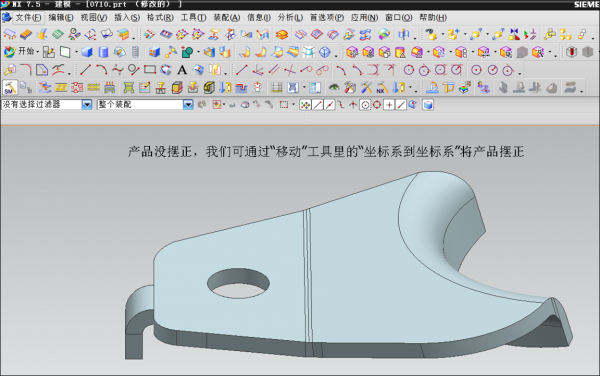Select the Text 'A' tool
The width and height of the screenshot is (600, 376).
182,70
